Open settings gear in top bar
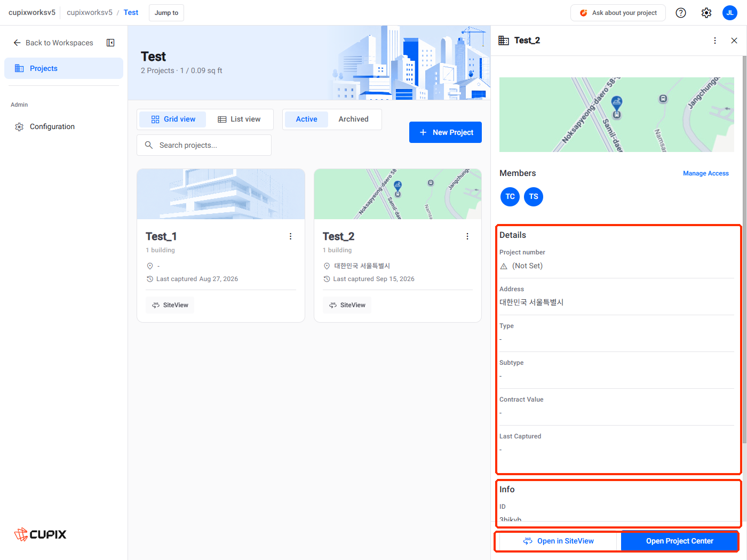 tap(706, 13)
